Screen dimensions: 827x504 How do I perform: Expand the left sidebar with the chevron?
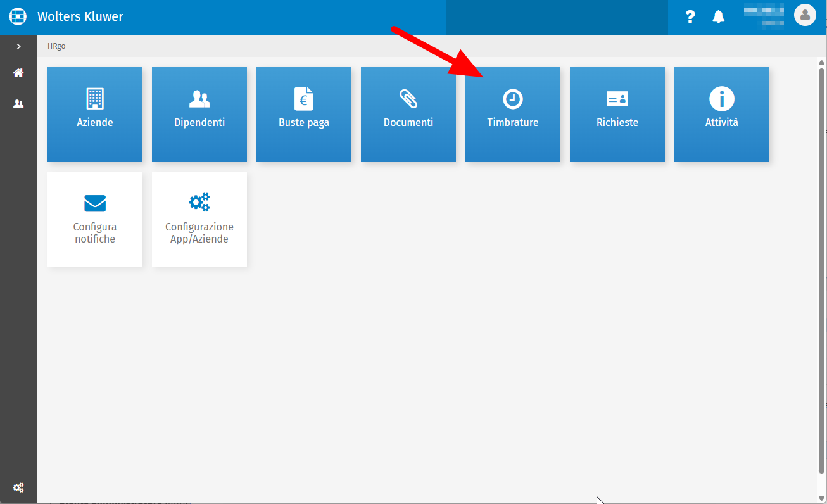pos(18,46)
